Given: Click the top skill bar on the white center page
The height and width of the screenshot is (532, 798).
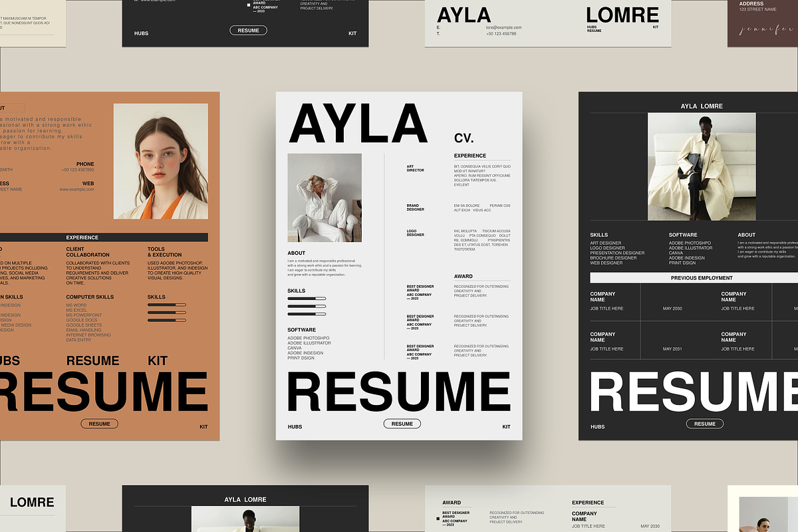Looking at the screenshot, I should point(307,299).
